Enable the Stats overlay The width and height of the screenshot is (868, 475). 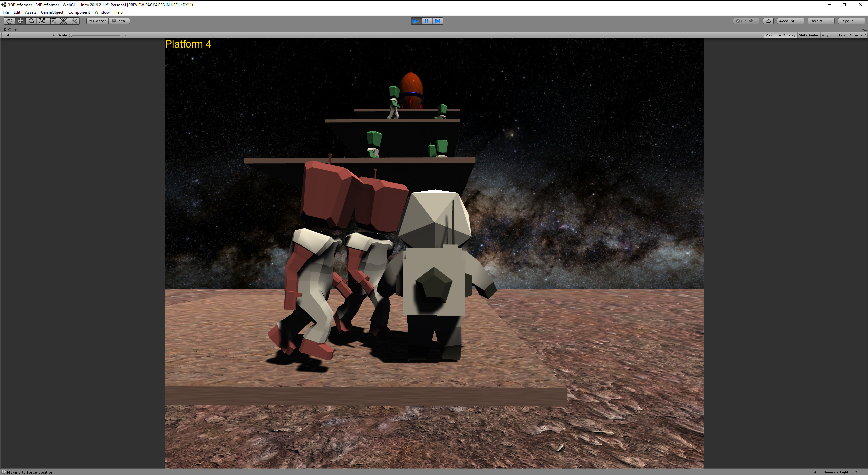point(841,35)
